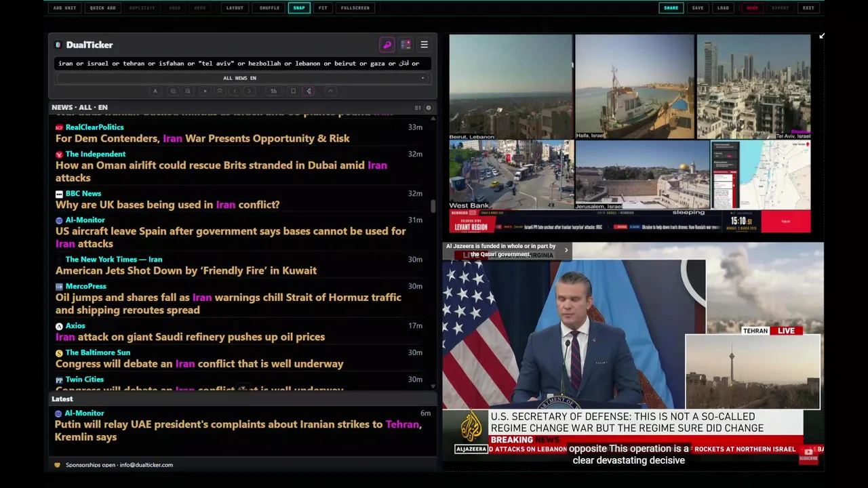Click the bookmark icon in ticker toolbar
The image size is (868, 488).
293,91
